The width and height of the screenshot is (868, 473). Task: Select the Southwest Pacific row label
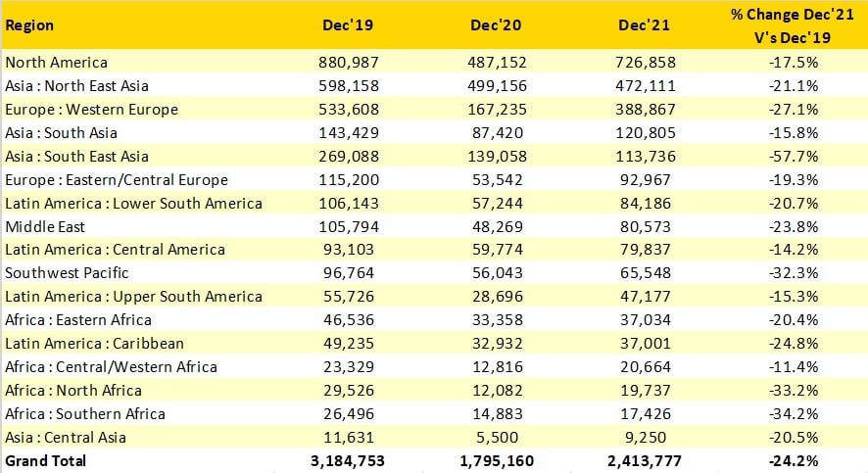67,273
